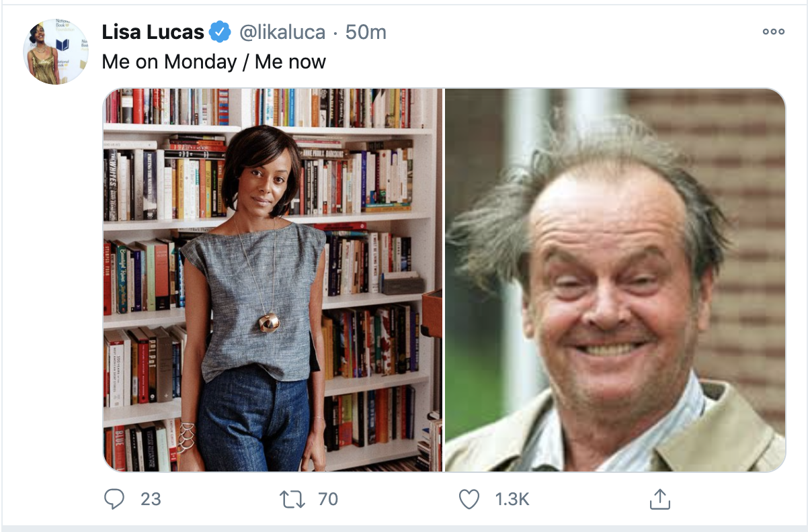The width and height of the screenshot is (808, 532).
Task: Open the Lisa Lucas display name link
Action: tap(153, 32)
